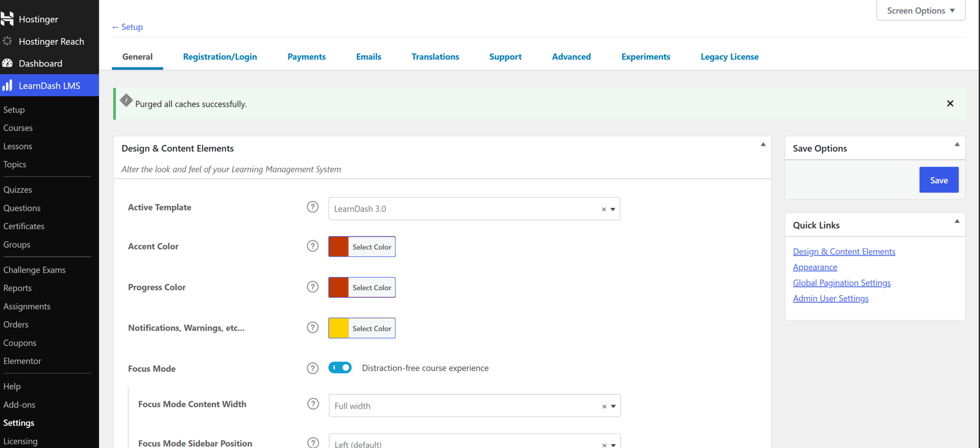Switch to the General tab

[x=137, y=56]
